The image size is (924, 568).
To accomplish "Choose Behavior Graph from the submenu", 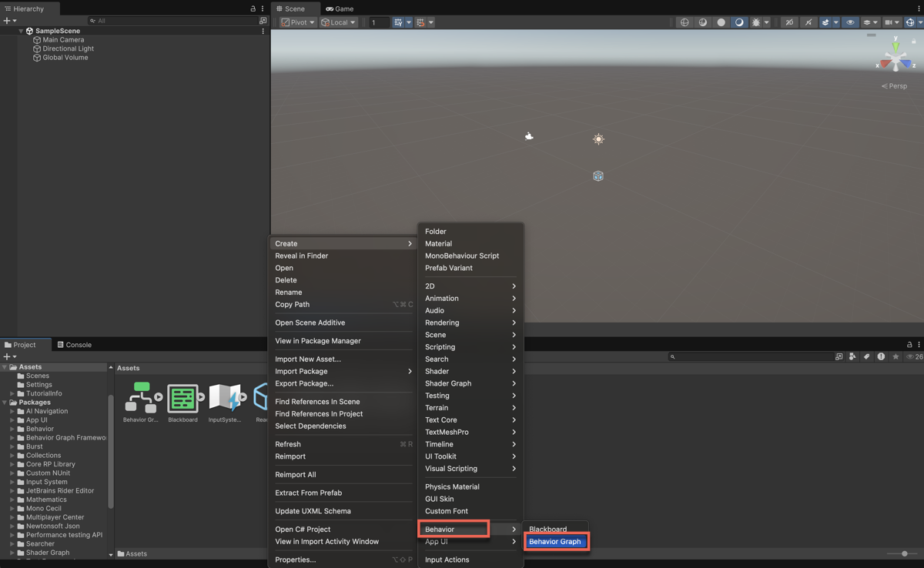I will pyautogui.click(x=555, y=542).
